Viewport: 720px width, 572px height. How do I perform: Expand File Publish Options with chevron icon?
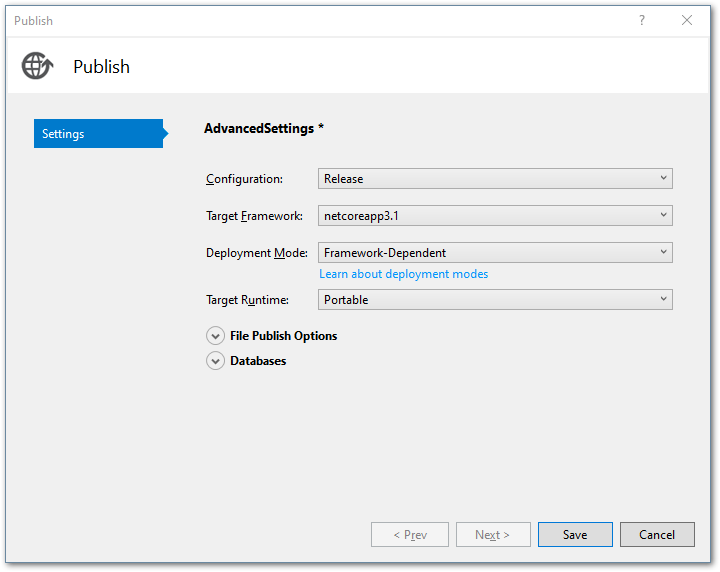pos(215,336)
